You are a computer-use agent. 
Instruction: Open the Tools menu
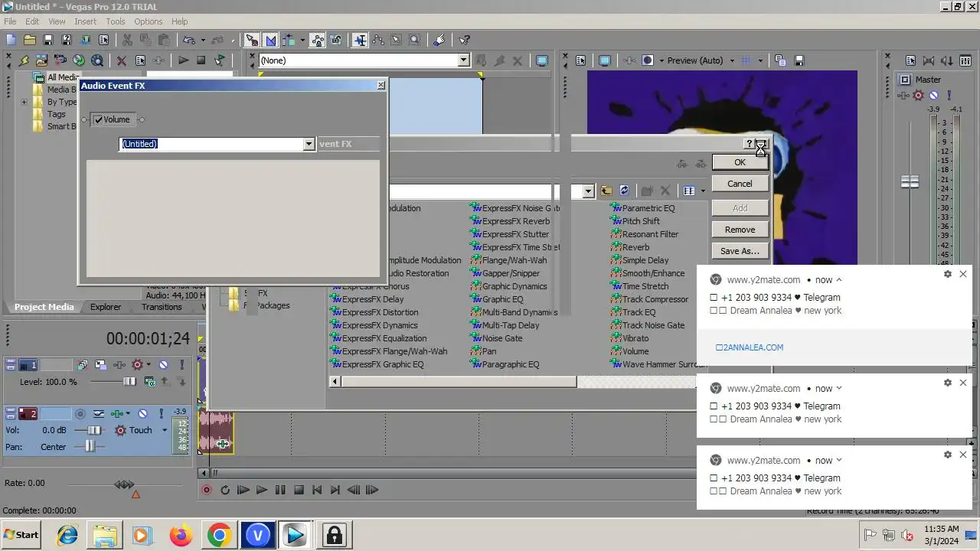(116, 21)
